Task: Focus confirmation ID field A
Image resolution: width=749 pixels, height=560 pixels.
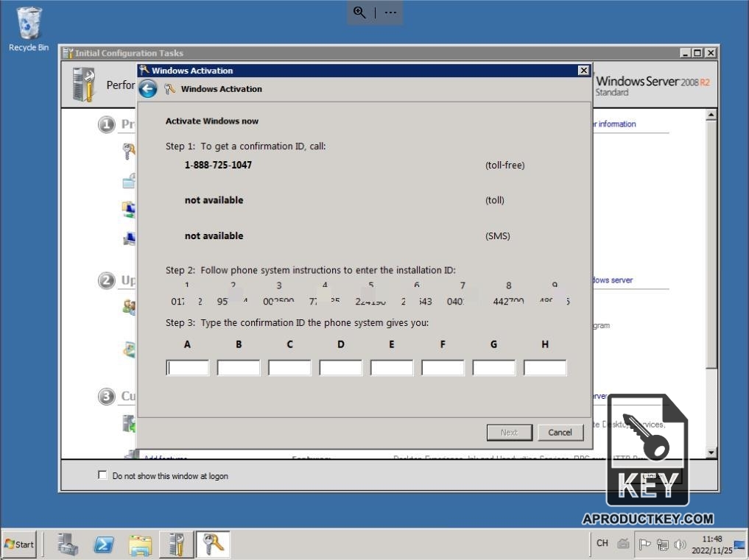Action: click(x=187, y=368)
